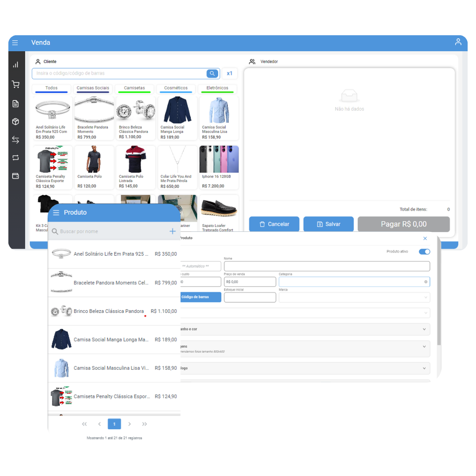Image resolution: width=476 pixels, height=476 pixels.
Task: Go to next page in product pagination
Action: 130,424
